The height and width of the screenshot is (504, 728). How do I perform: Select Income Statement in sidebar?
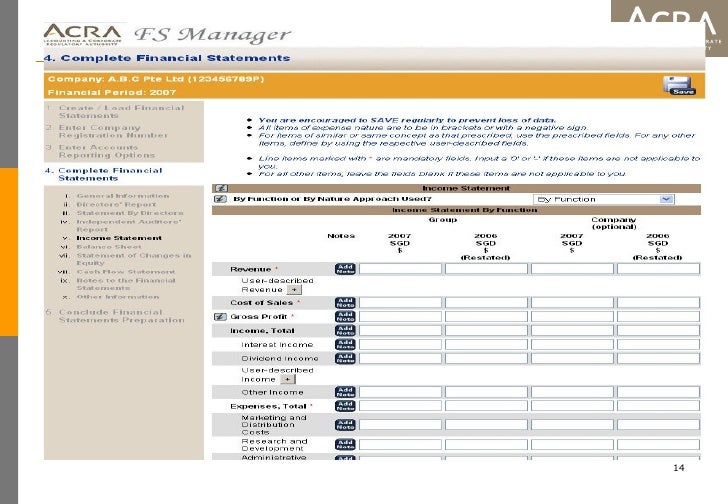click(119, 238)
